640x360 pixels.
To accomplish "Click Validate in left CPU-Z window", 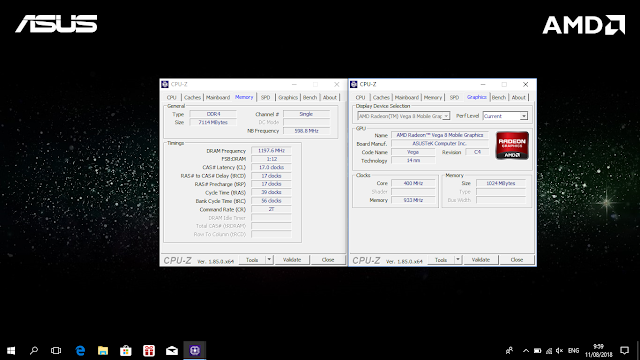I will [x=292, y=260].
